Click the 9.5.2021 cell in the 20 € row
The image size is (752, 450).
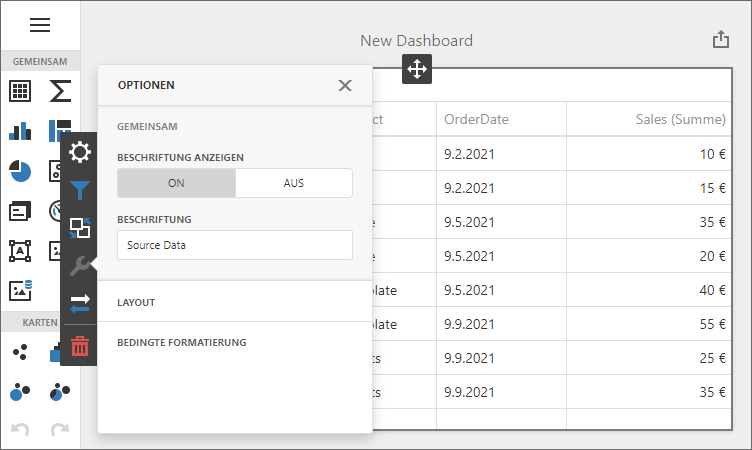coord(501,256)
